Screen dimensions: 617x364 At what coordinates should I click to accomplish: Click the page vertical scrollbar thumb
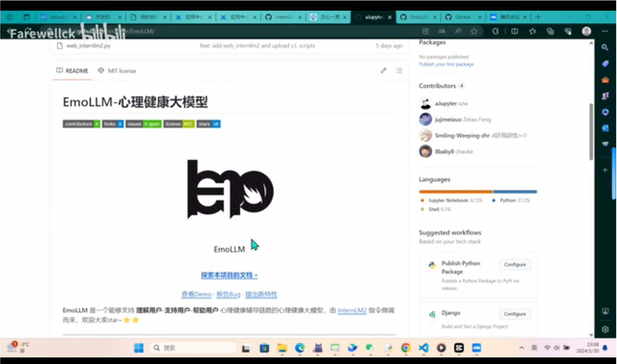(x=591, y=131)
